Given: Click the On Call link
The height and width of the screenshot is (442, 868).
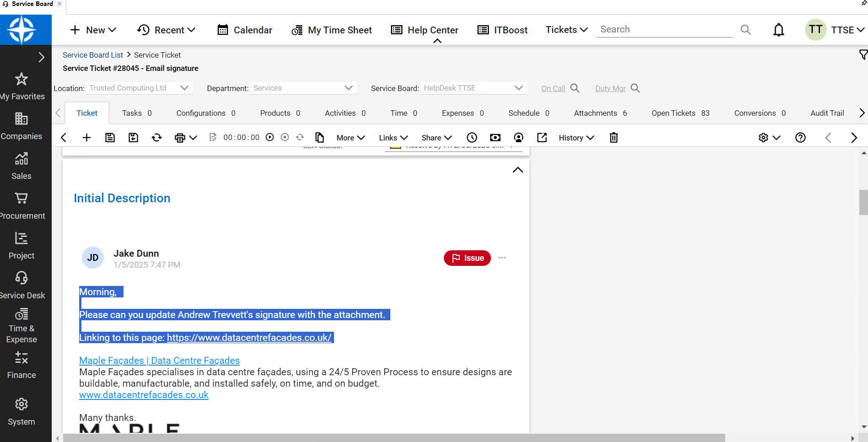Looking at the screenshot, I should pos(553,88).
